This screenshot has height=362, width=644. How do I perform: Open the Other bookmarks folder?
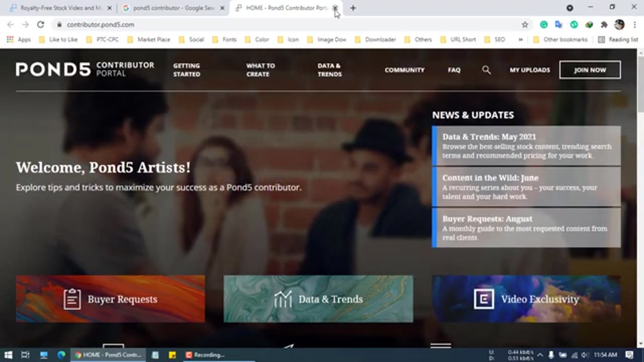561,39
